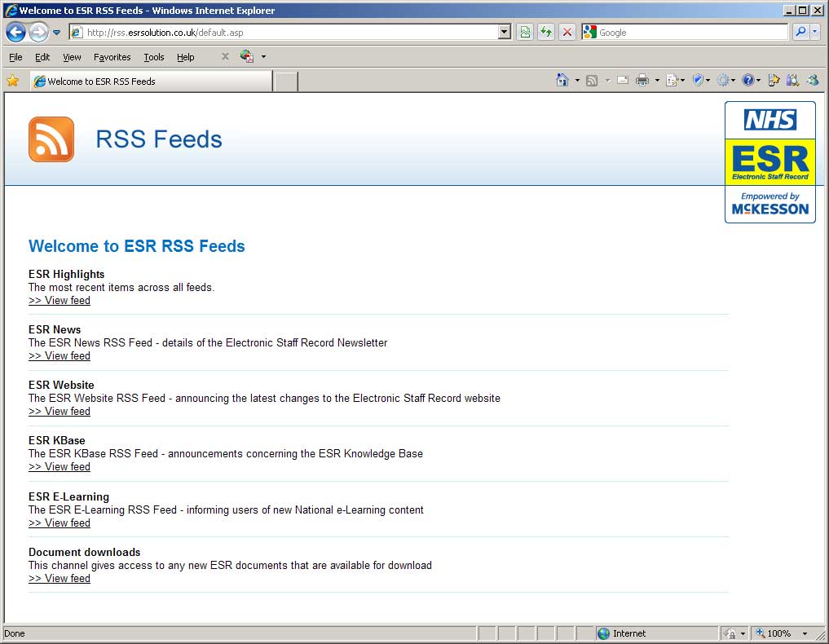Open the recent pages dropdown arrow
Viewport: 829px width, 644px height.
(x=56, y=33)
